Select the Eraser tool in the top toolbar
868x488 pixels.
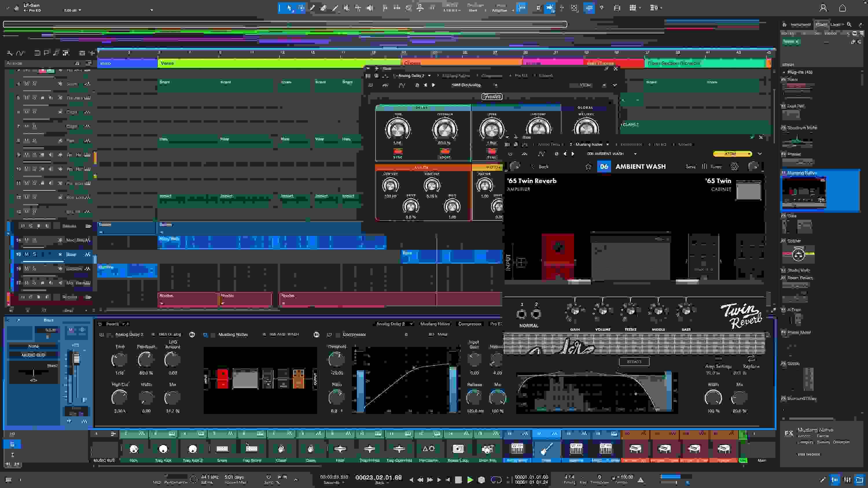coord(323,8)
